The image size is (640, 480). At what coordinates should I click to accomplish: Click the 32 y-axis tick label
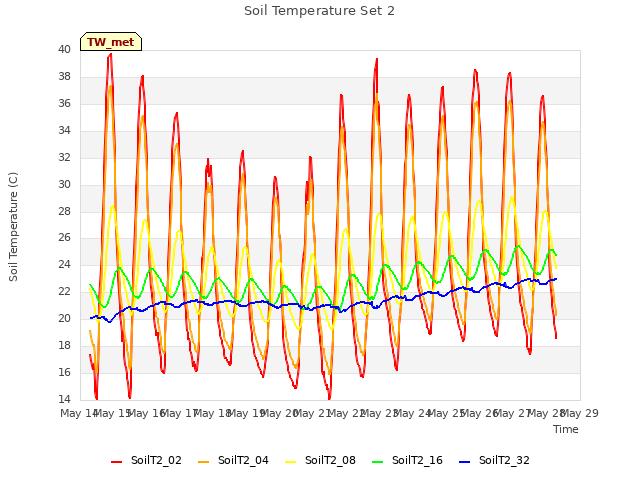pyautogui.click(x=64, y=158)
